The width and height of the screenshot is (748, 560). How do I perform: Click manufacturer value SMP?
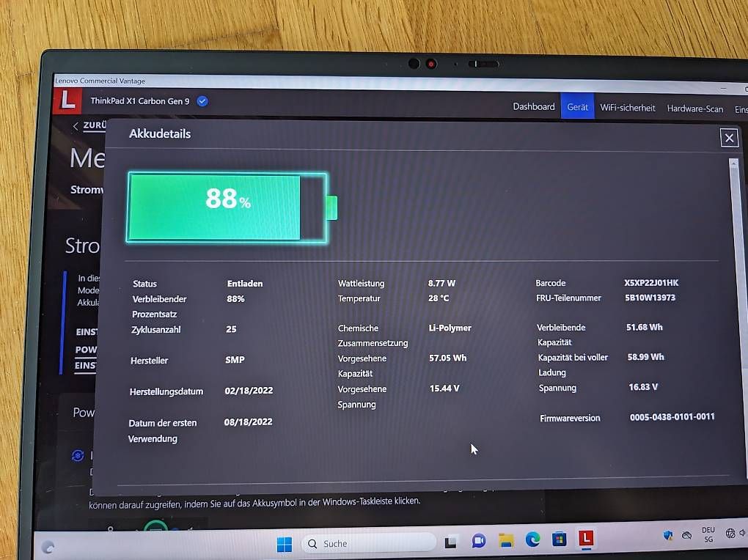click(235, 360)
